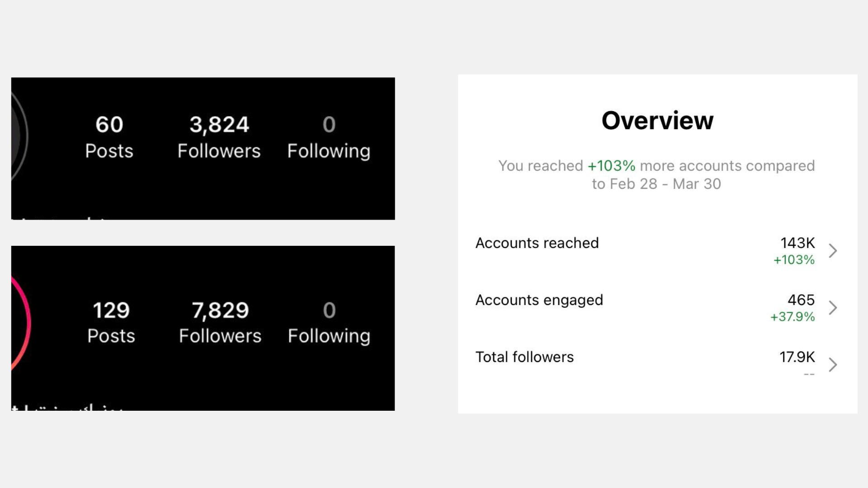Expand the Total followers chevron arrow
The height and width of the screenshot is (488, 868).
pyautogui.click(x=833, y=365)
